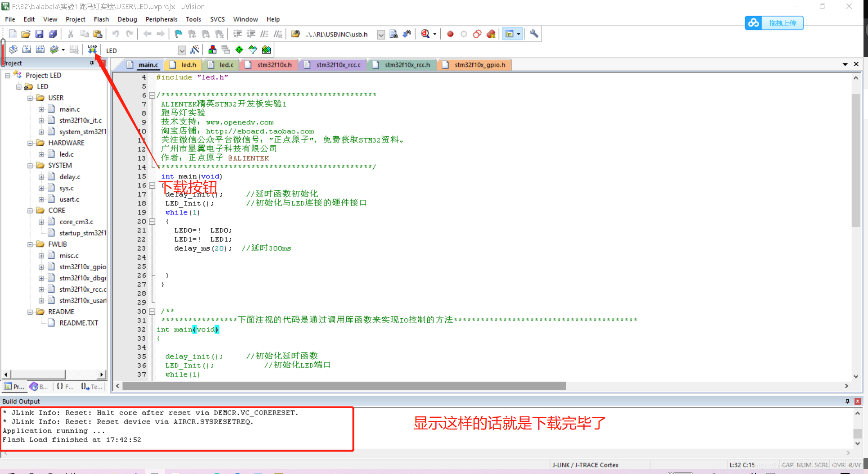Open the Peripherals menu
The width and height of the screenshot is (868, 474).
(161, 19)
